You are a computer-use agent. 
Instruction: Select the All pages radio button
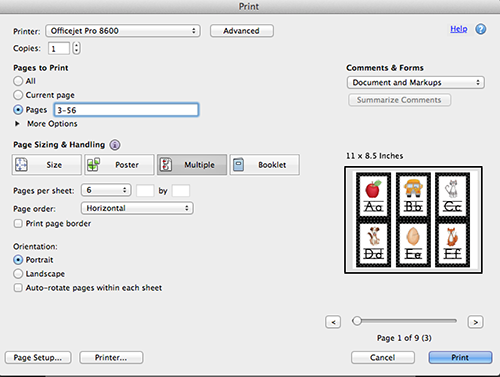point(18,81)
